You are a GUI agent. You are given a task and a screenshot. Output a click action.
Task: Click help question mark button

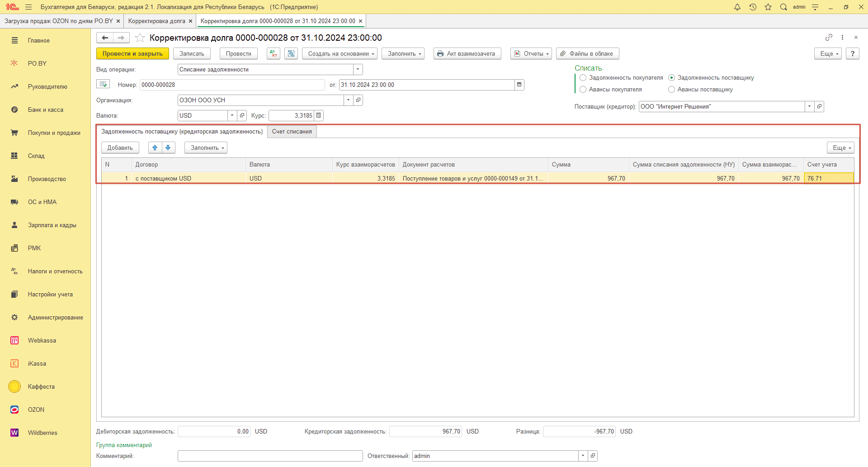click(x=852, y=53)
